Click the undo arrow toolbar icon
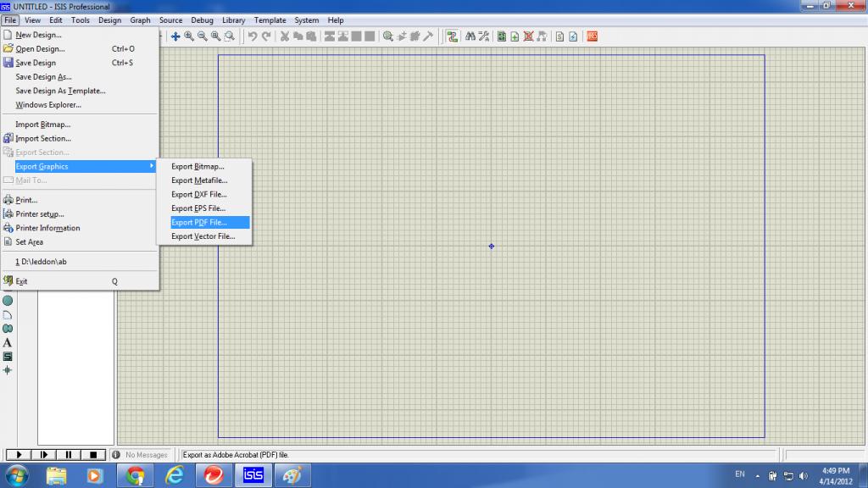 pyautogui.click(x=253, y=36)
